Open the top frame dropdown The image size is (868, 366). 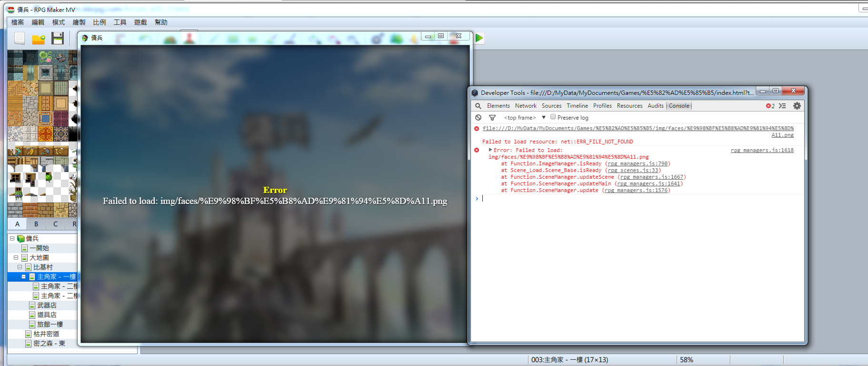tap(525, 118)
